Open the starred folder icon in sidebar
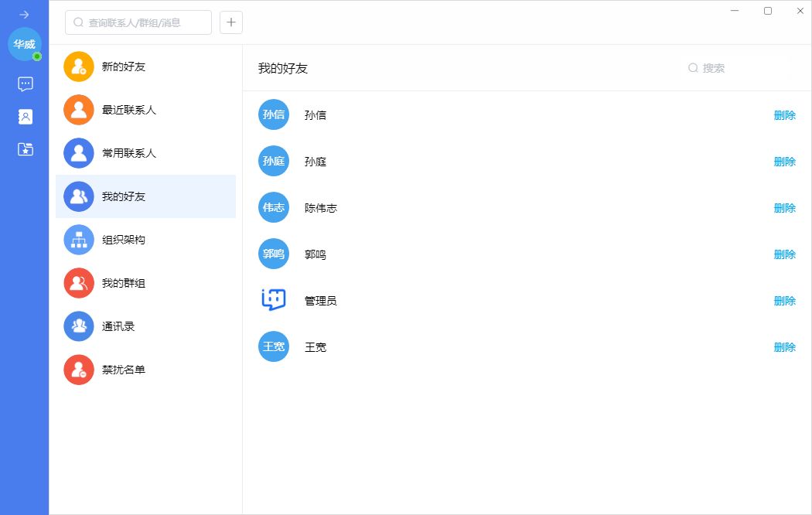This screenshot has height=515, width=812. pyautogui.click(x=25, y=149)
